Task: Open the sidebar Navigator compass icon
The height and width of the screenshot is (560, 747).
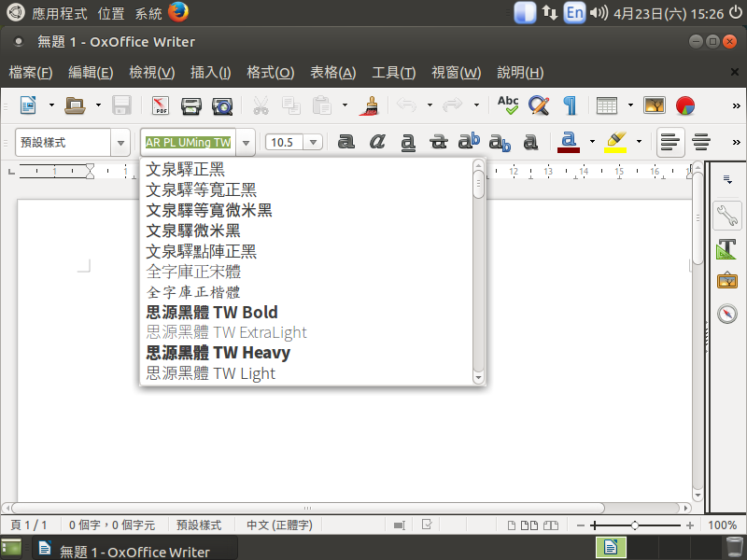Action: pyautogui.click(x=727, y=314)
